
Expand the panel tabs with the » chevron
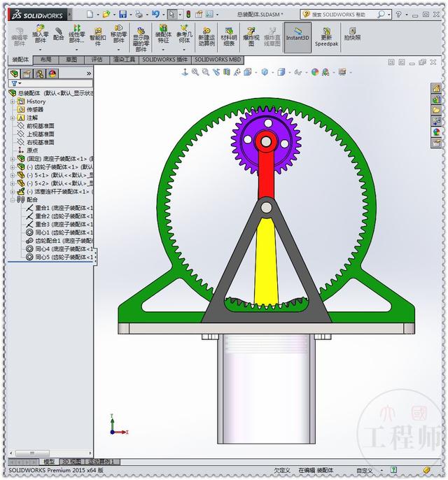(89, 73)
